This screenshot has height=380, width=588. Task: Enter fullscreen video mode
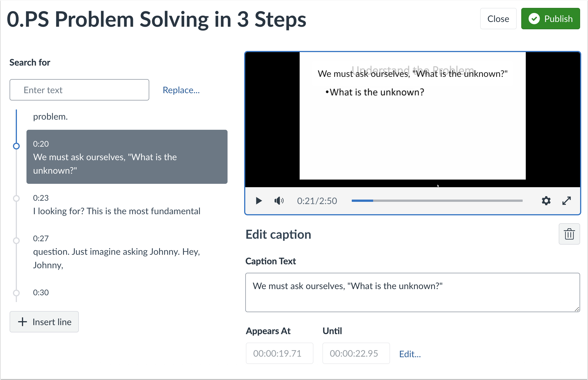click(x=566, y=201)
